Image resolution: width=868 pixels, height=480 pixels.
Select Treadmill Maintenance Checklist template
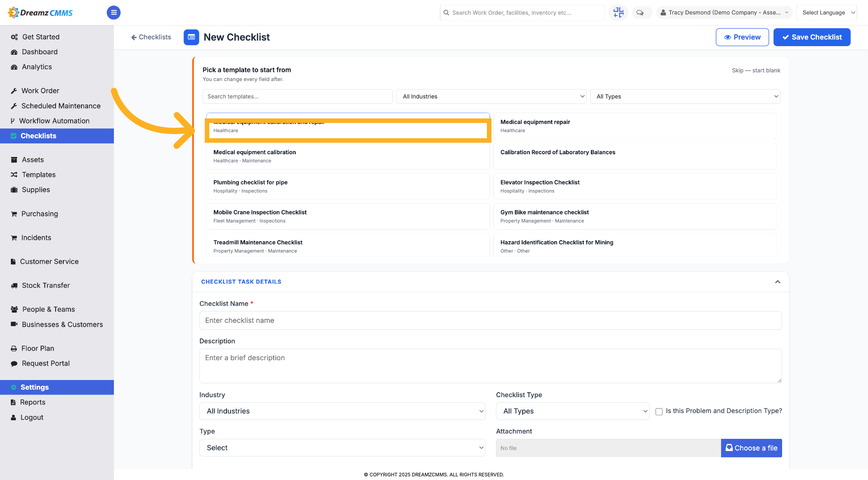click(348, 246)
